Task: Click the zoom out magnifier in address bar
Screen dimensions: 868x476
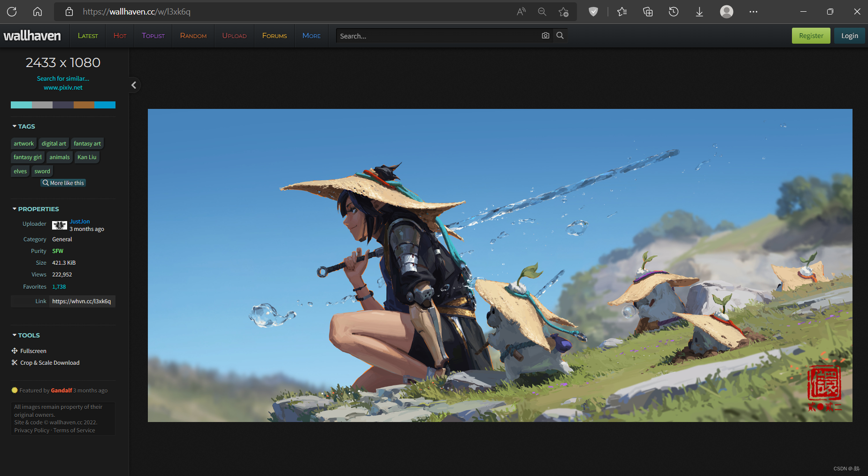Action: click(x=542, y=12)
